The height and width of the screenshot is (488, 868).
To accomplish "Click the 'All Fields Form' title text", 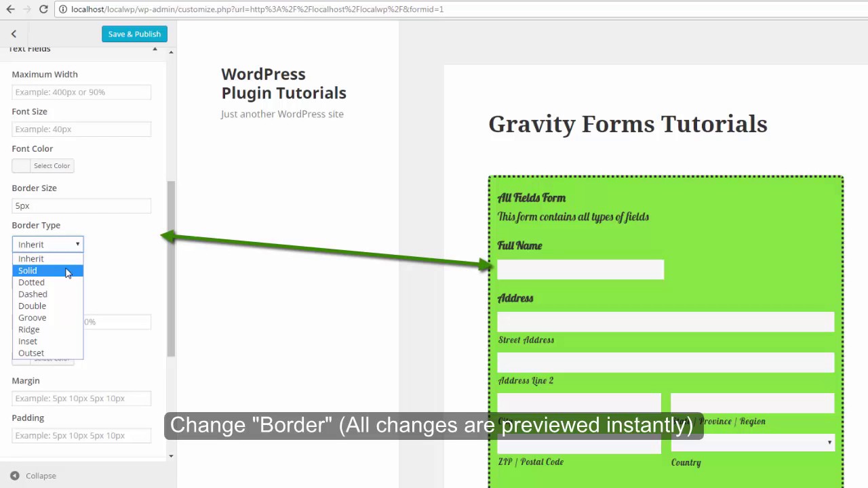I will [532, 198].
